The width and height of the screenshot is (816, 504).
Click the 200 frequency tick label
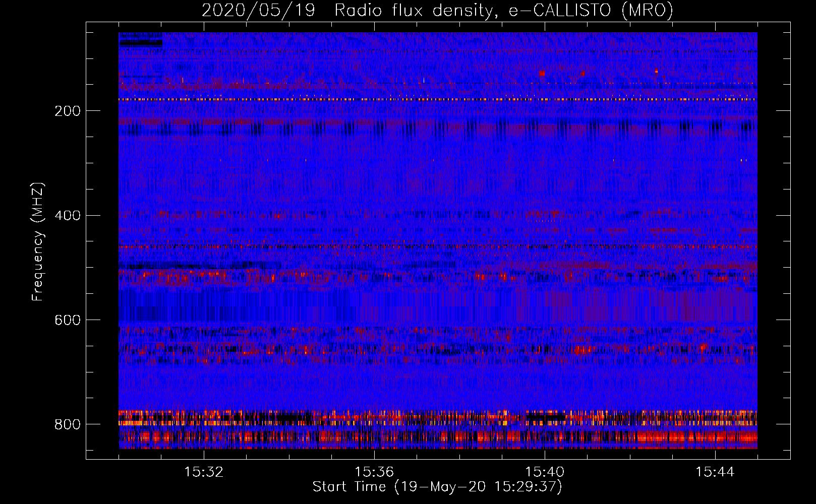tap(68, 111)
